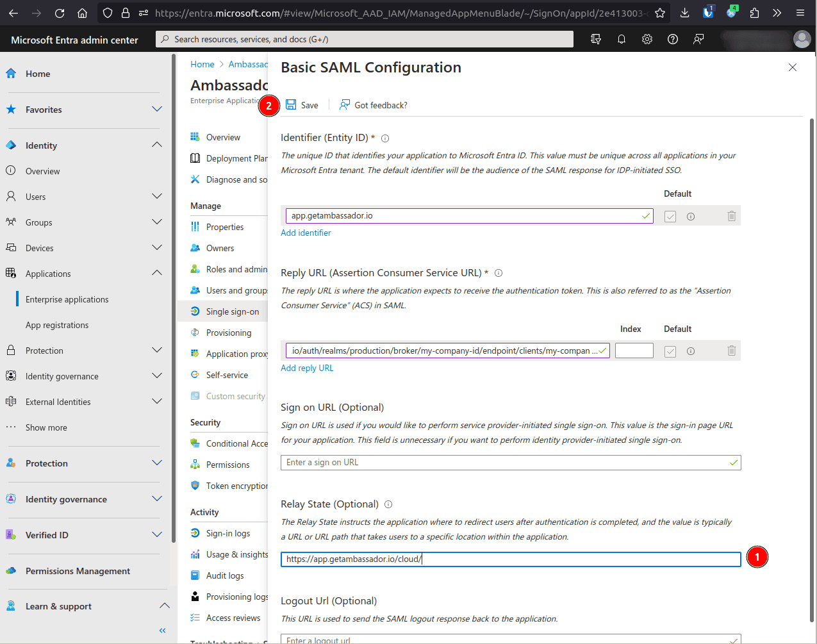Expand Verified ID section
Image resolution: width=817 pixels, height=644 pixels.
click(157, 535)
